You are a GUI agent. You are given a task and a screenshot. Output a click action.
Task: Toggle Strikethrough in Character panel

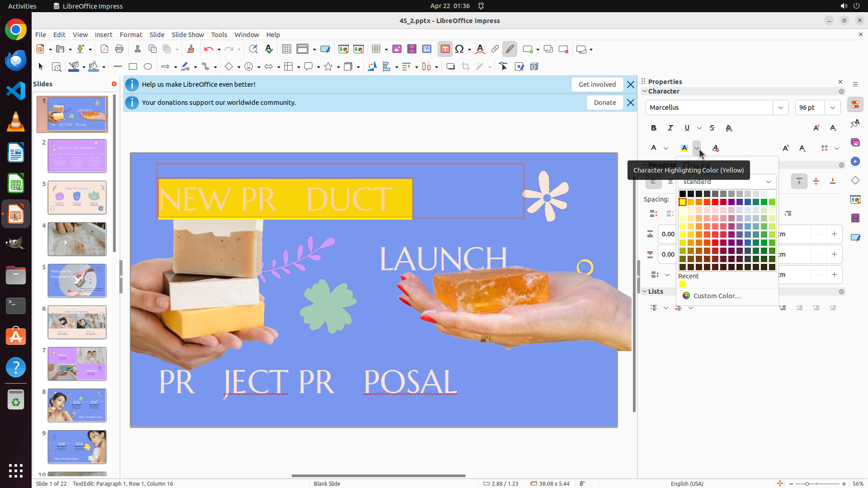(712, 128)
